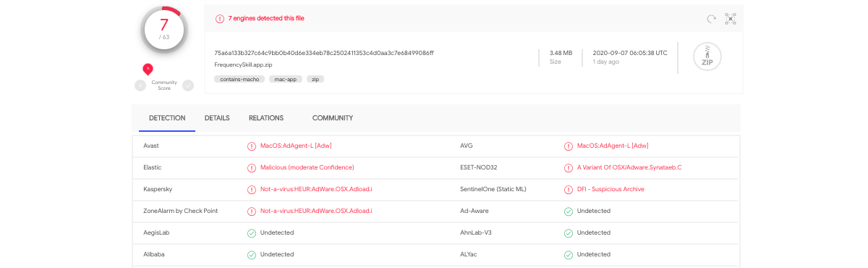Click the reanalyze refresh icon
Viewport: 868px width, 268px height.
[x=711, y=19]
